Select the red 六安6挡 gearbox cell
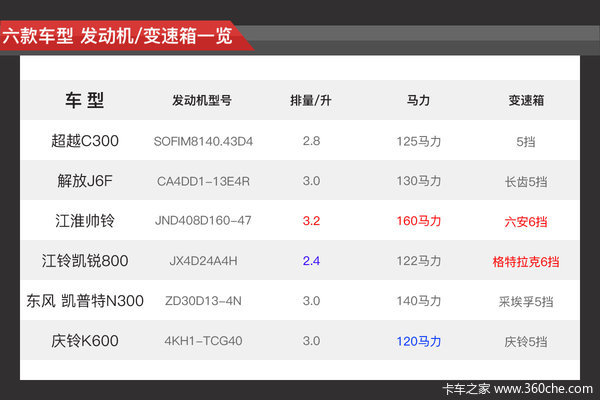 tap(525, 221)
